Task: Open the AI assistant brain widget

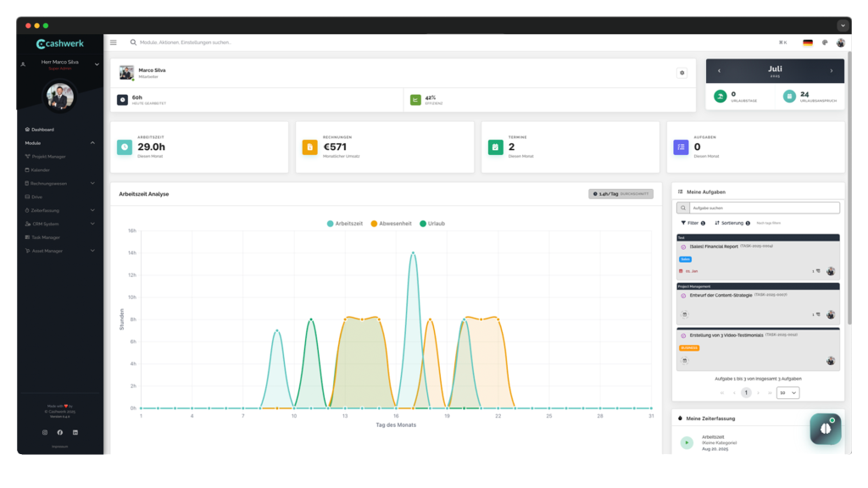Action: coord(825,429)
